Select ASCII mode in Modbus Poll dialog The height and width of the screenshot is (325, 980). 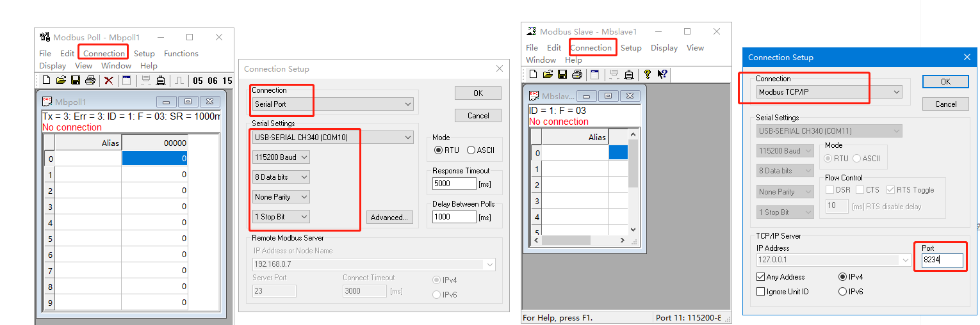click(471, 150)
